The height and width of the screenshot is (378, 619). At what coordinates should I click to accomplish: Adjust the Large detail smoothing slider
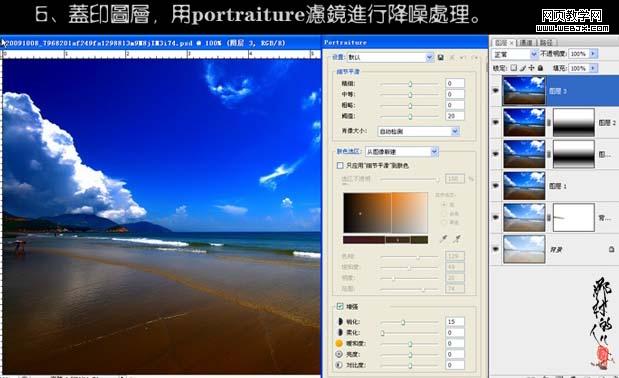pos(410,105)
